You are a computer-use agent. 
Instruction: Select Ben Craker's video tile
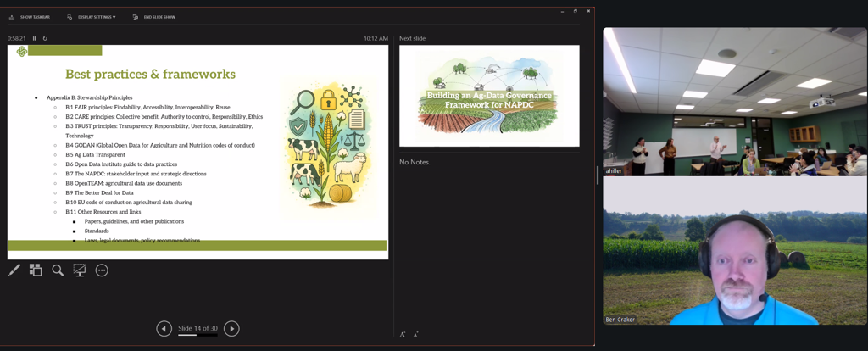point(734,251)
